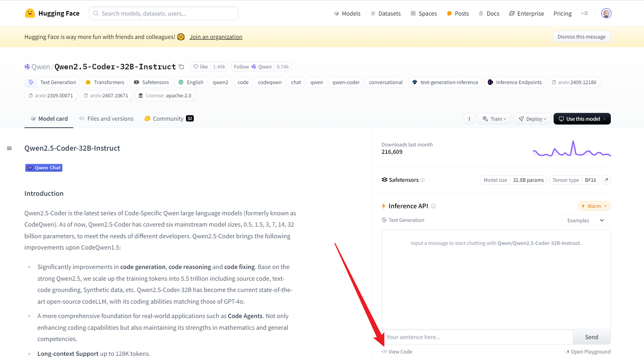Screen dimensions: 644x357
Task: Follow the Qwen organization
Action: coord(253,67)
